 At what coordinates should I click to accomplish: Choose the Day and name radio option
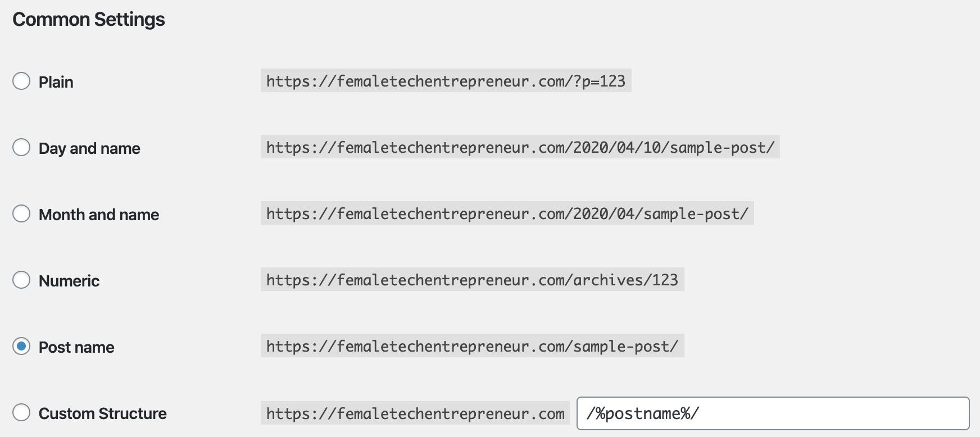(21, 147)
